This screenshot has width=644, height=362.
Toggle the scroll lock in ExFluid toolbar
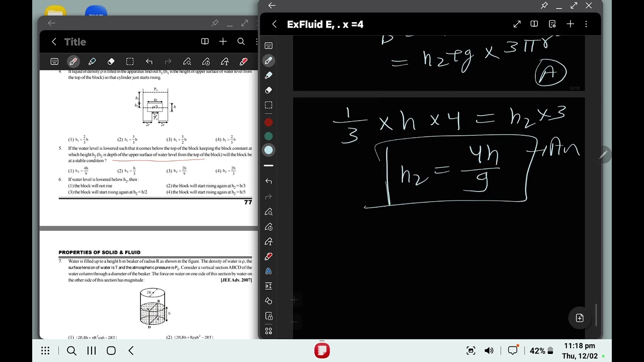click(269, 316)
